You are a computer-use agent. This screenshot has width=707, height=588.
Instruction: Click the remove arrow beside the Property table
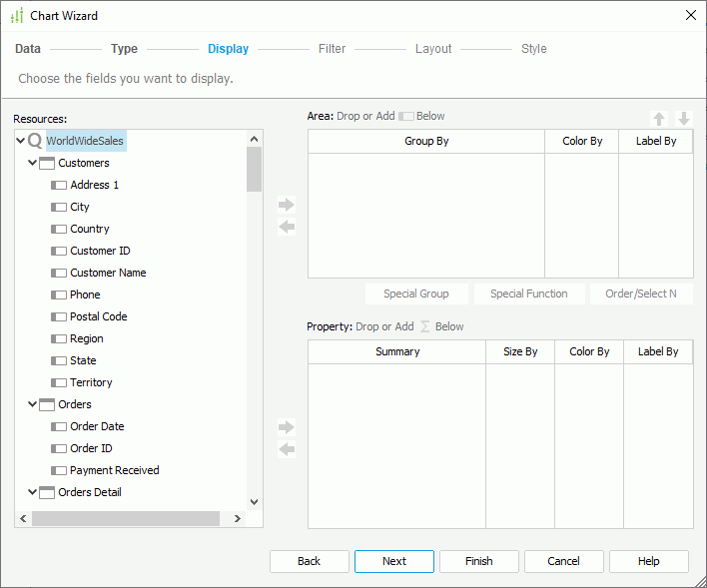click(287, 450)
